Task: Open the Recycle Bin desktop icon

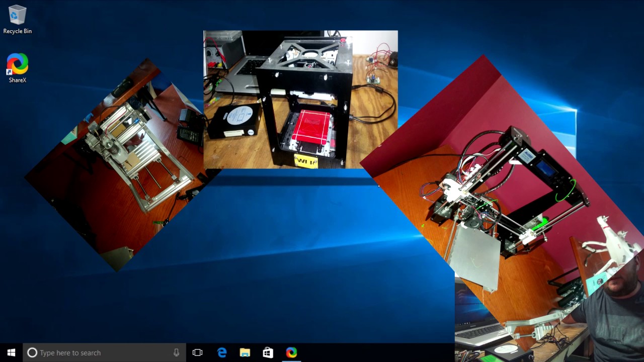Action: point(17,20)
